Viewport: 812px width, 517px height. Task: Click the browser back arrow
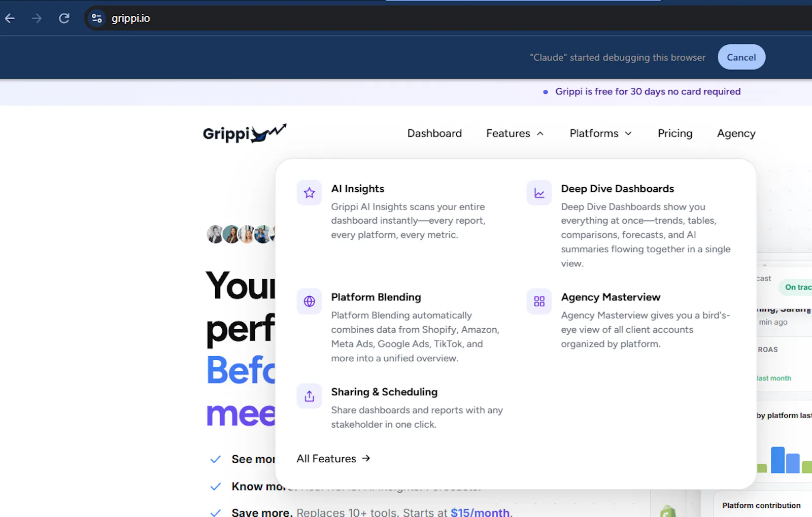pyautogui.click(x=10, y=19)
